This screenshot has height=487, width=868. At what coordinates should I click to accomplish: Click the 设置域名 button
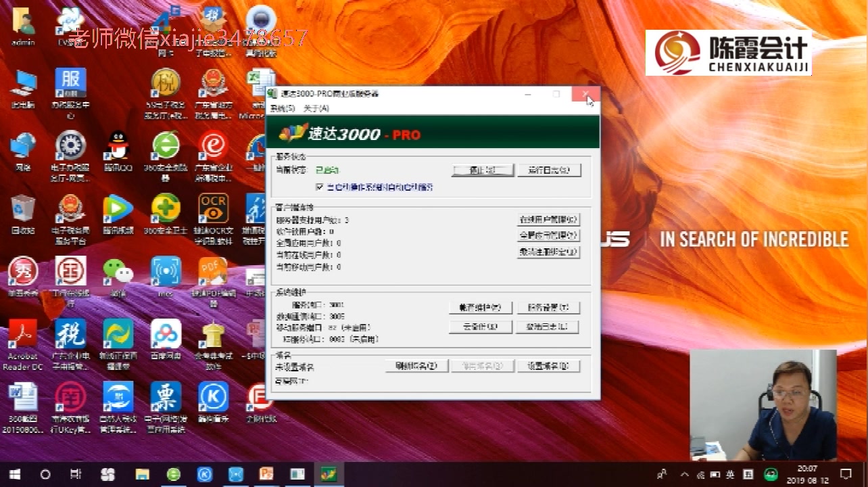[x=549, y=366]
